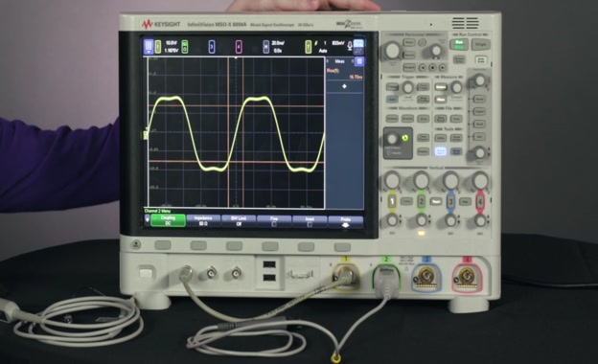
Task: Push the channel 2 vertical scale knob
Action: pos(422,179)
